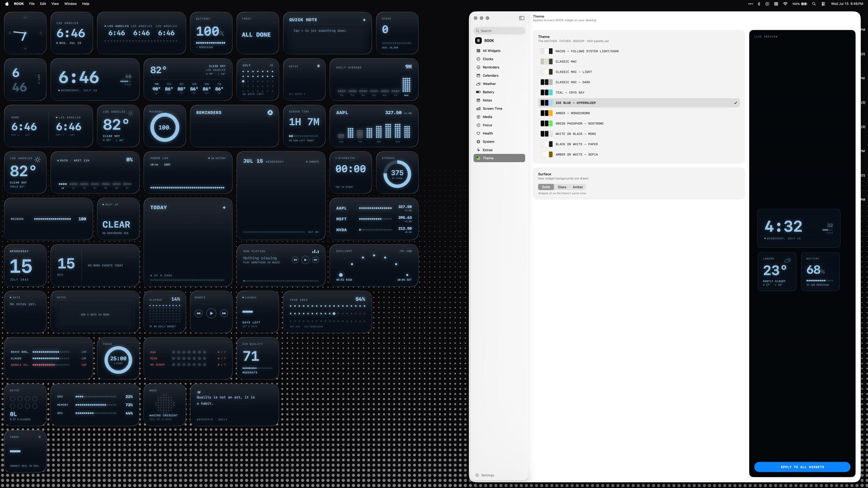
Task: Open the Health category
Action: coord(499,134)
